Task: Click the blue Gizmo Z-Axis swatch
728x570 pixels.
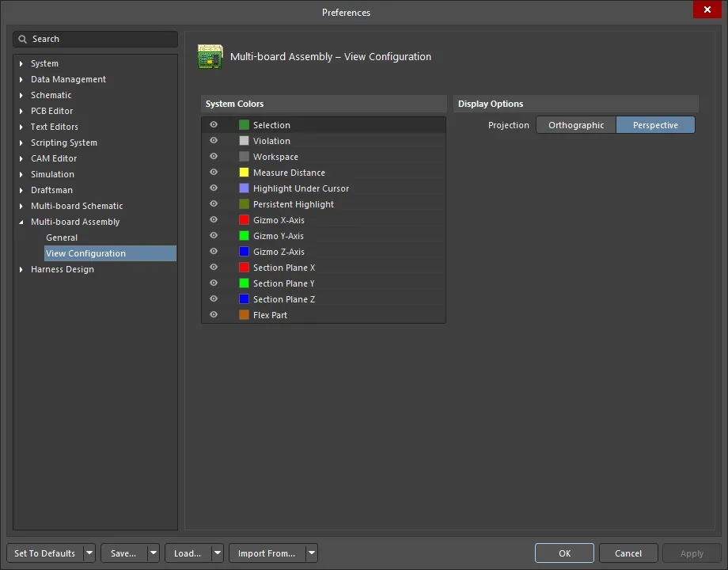Action: point(244,251)
